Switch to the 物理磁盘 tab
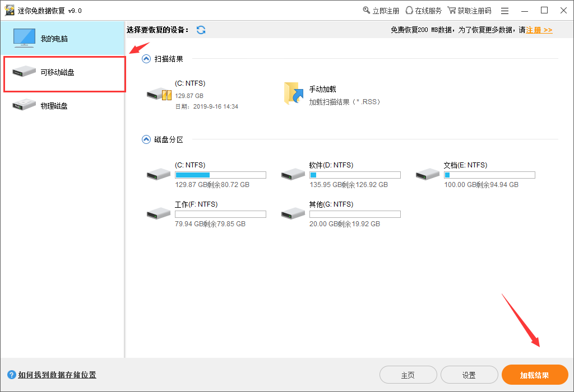The image size is (574, 392). (x=62, y=106)
